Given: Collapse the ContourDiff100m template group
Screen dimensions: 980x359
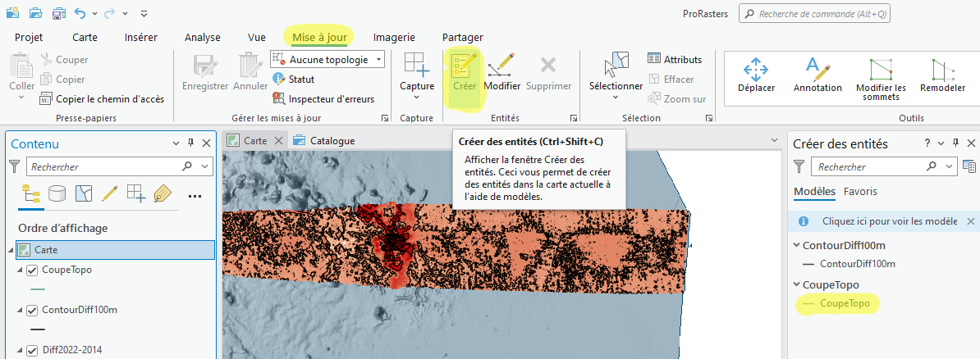Looking at the screenshot, I should [x=796, y=246].
